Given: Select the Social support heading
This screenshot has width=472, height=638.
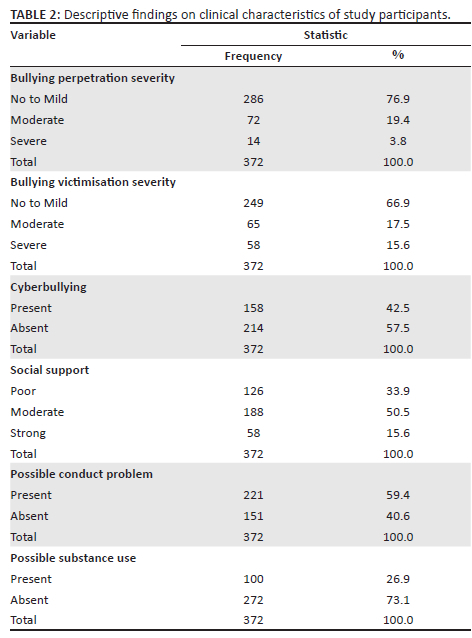Looking at the screenshot, I should (x=50, y=370).
